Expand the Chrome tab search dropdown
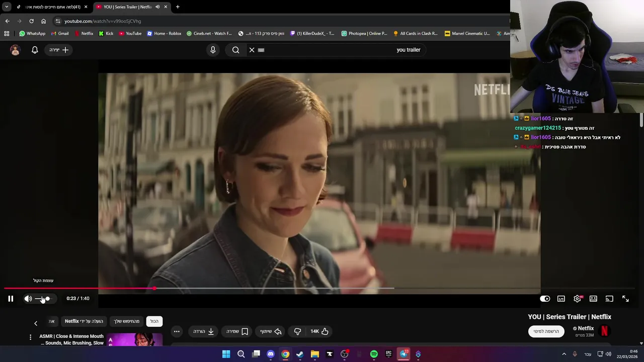 [7, 7]
